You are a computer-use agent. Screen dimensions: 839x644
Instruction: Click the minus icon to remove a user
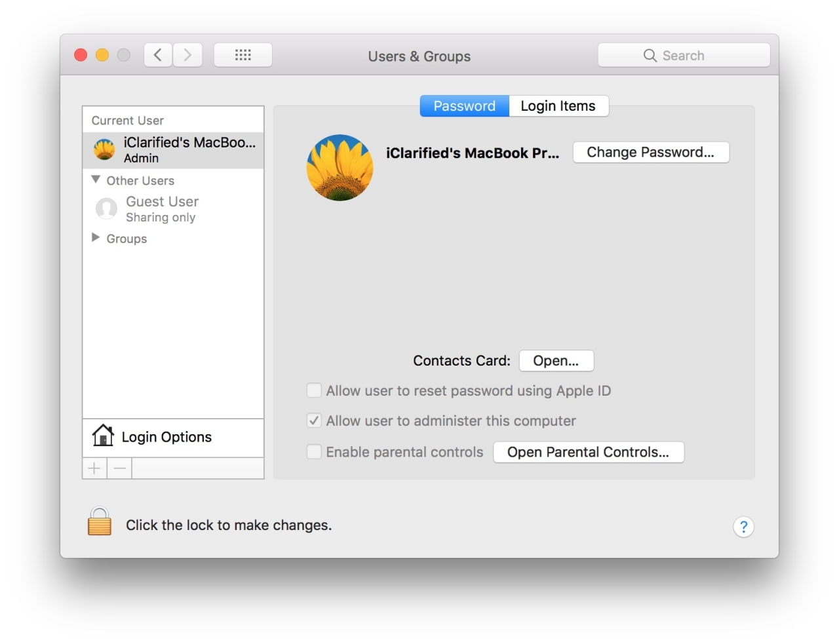point(119,468)
